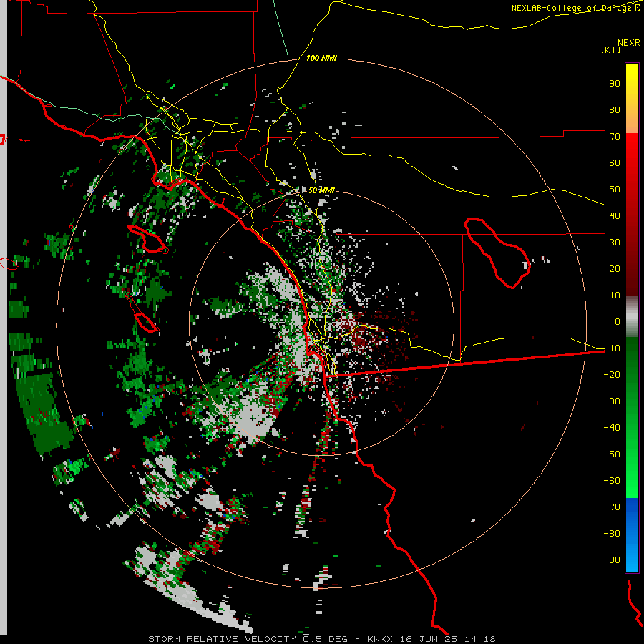644x644 pixels.
Task: Click the -20 value on velocity scale
Action: tap(612, 374)
